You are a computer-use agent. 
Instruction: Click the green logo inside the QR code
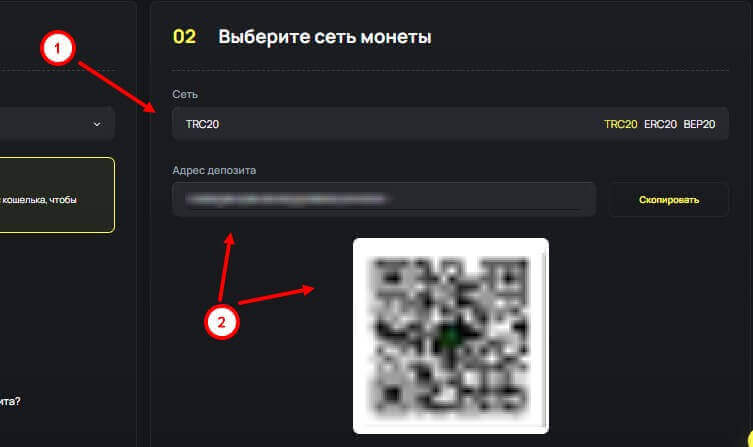449,337
